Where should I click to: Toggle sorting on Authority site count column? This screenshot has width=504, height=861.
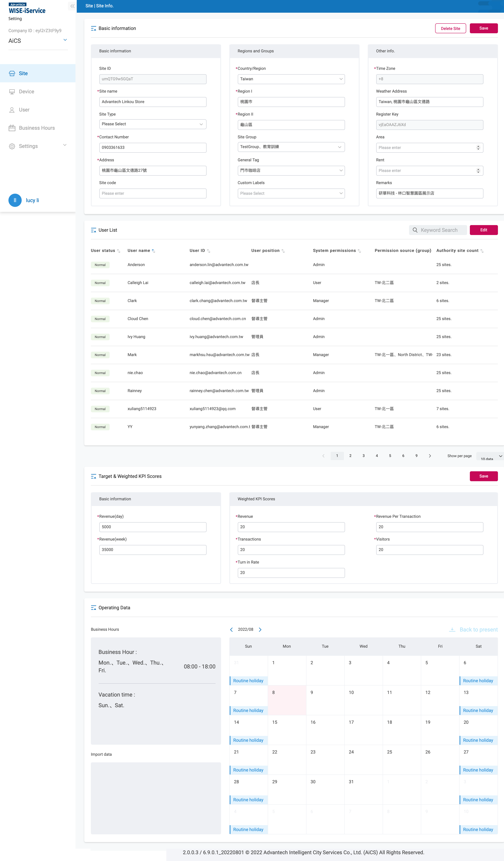(x=483, y=250)
